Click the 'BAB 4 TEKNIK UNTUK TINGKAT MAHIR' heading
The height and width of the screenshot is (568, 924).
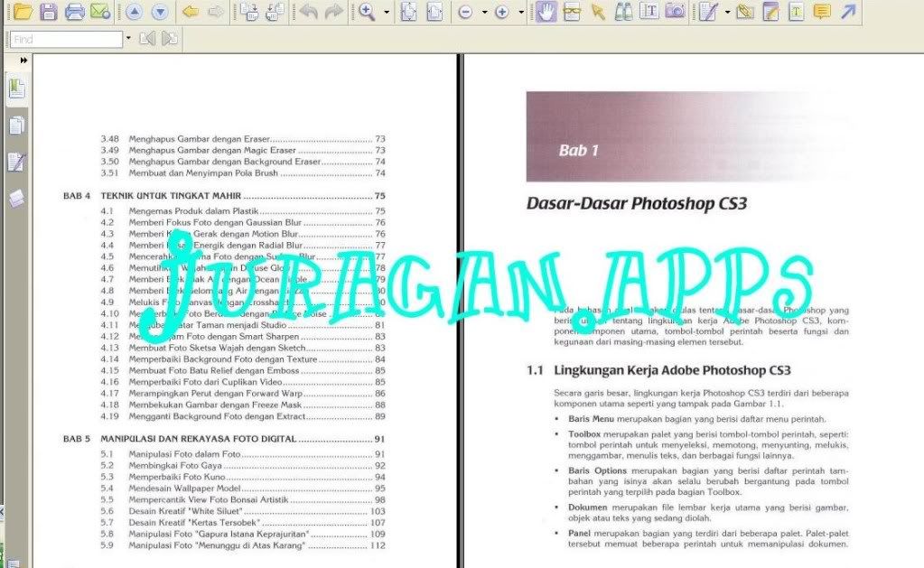(x=224, y=196)
